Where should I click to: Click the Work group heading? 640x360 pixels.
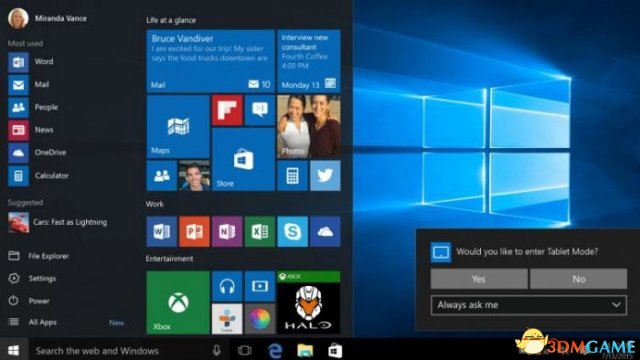click(155, 204)
